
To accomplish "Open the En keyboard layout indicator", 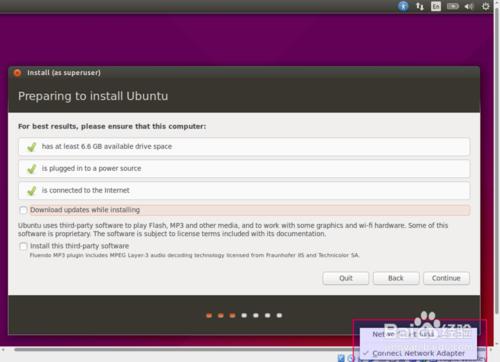I will coord(436,6).
